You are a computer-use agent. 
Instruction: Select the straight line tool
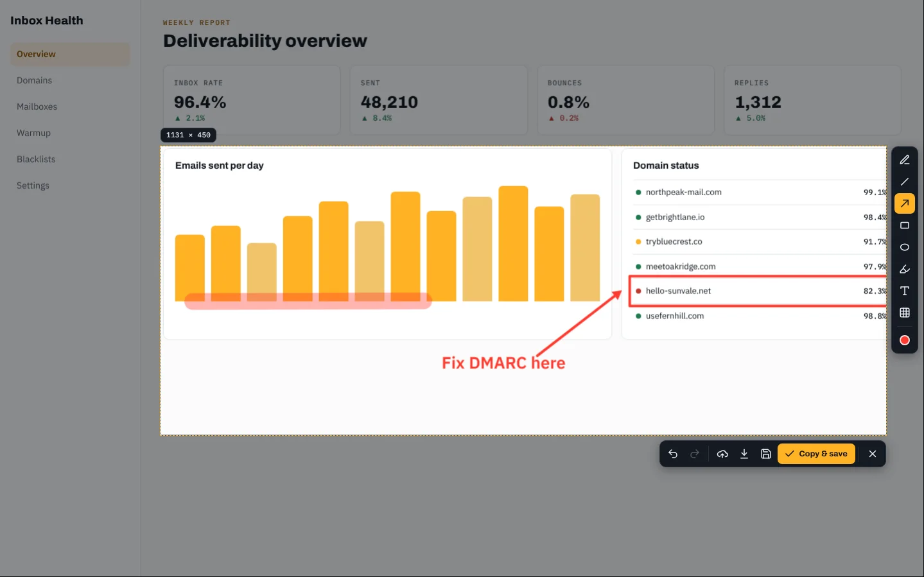click(904, 182)
